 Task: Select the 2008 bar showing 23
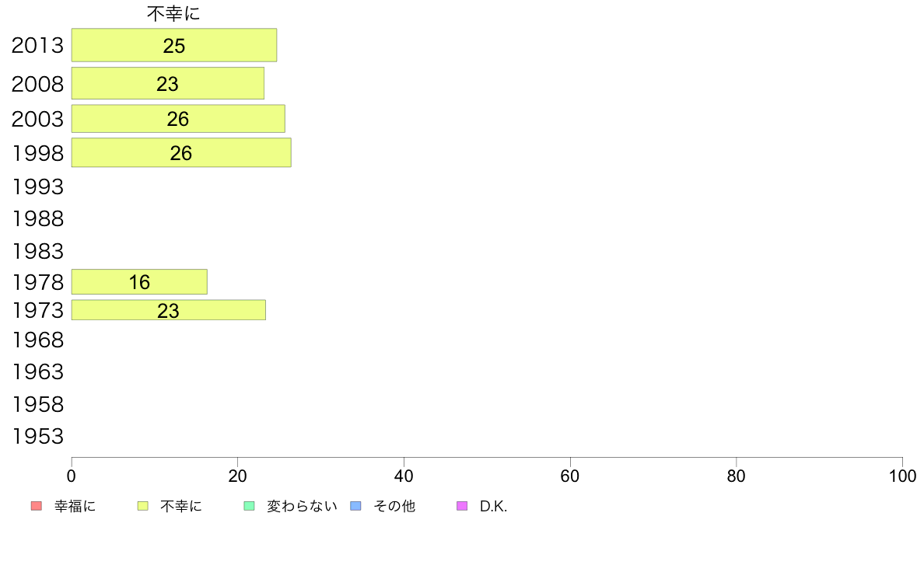167,83
